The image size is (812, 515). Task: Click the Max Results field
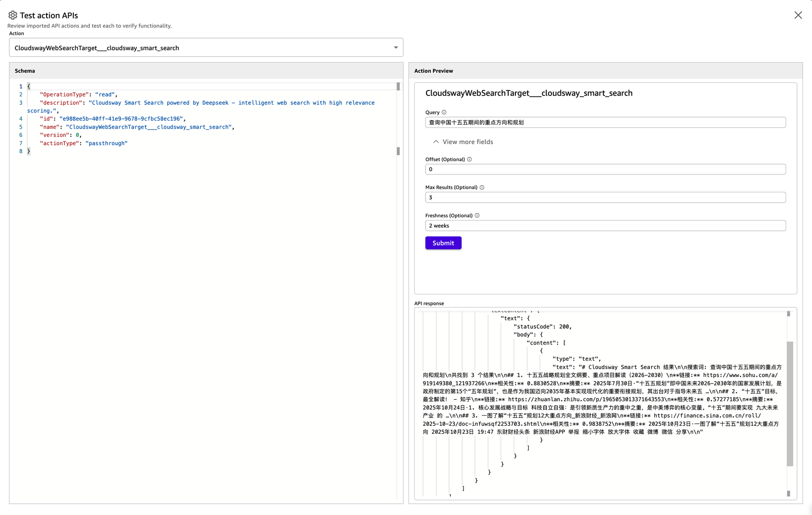pyautogui.click(x=605, y=198)
